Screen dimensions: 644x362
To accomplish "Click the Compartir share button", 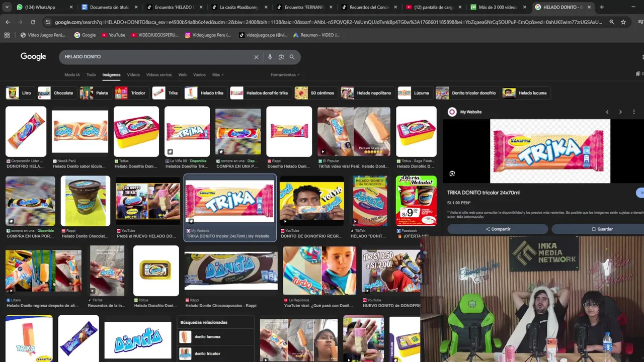I will (498, 229).
